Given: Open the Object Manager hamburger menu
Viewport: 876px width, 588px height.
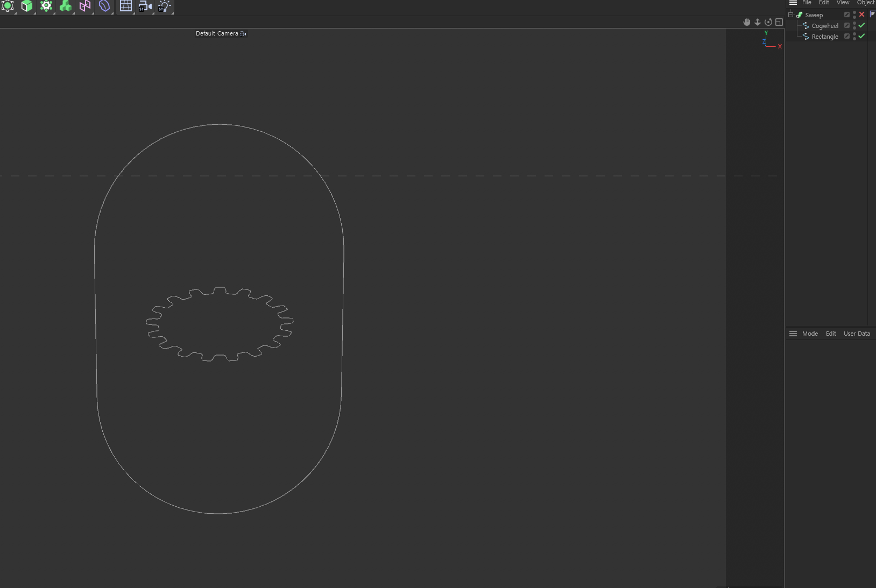Looking at the screenshot, I should pos(793,3).
